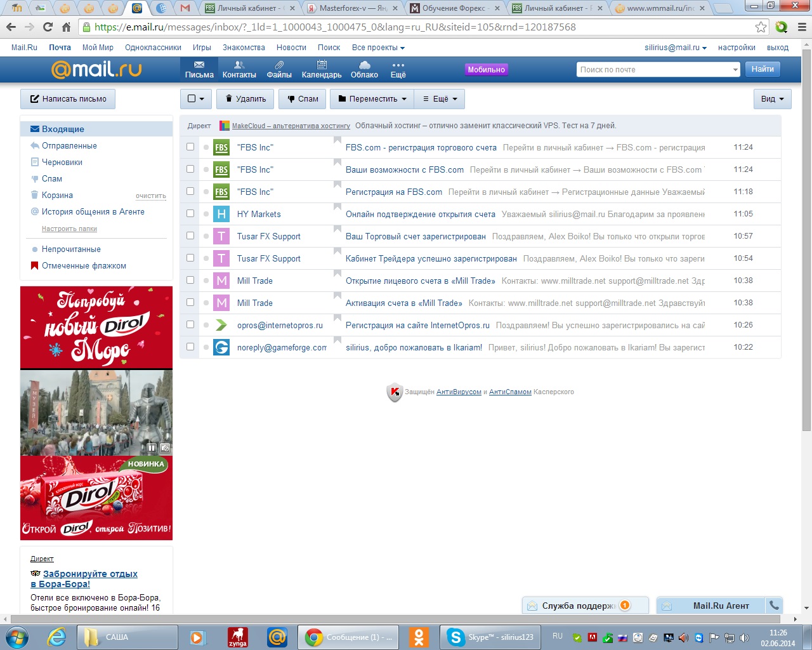Click the HY Markets sender avatar
The image size is (812, 650).
click(x=221, y=214)
